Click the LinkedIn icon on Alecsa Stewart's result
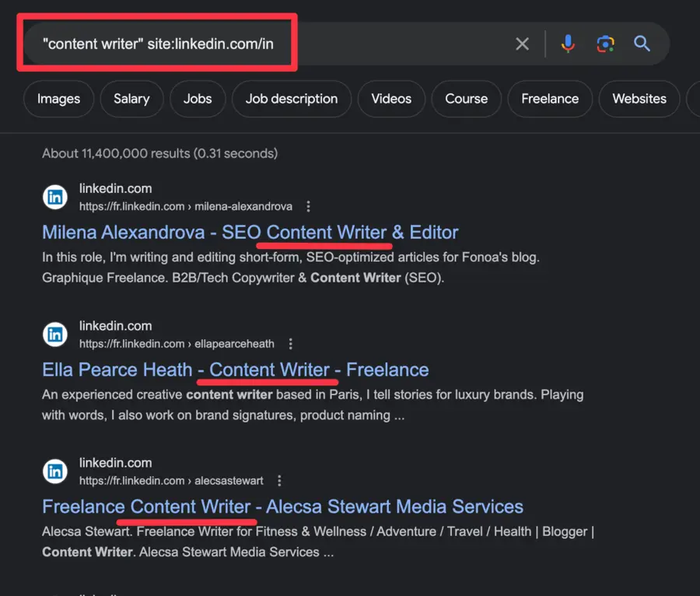Screen dimensions: 700x596 pos(54,471)
